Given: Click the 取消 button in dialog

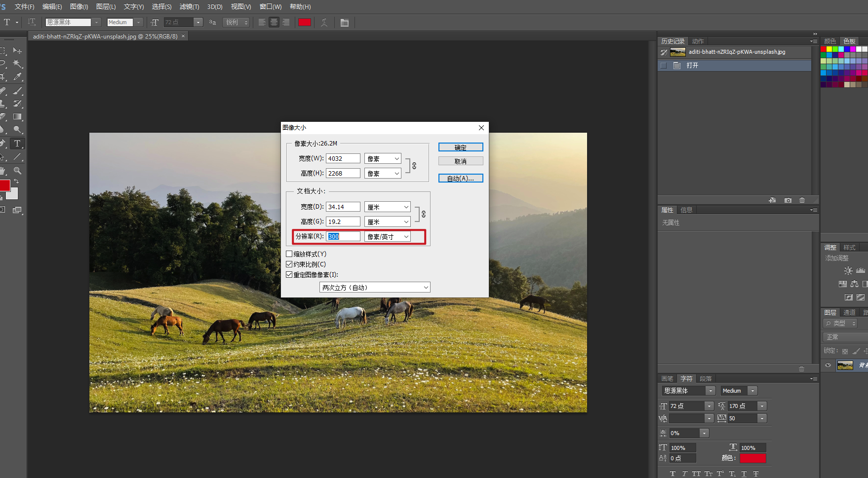Looking at the screenshot, I should [x=461, y=161].
